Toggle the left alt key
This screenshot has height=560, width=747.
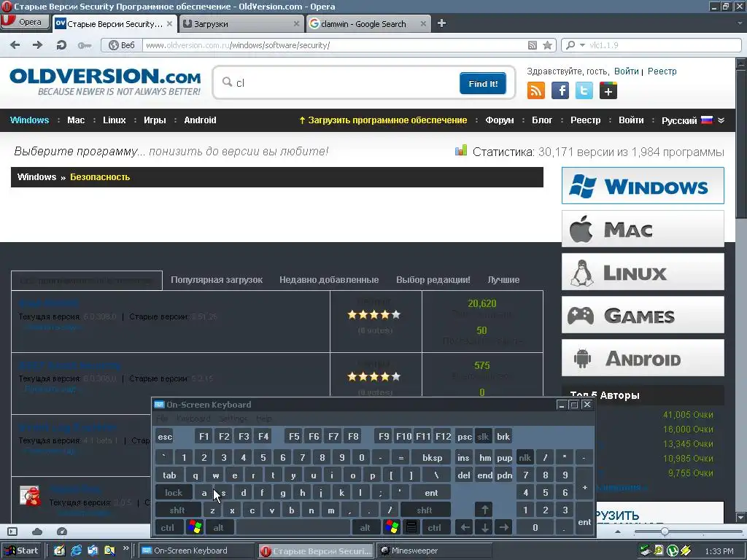click(x=219, y=527)
